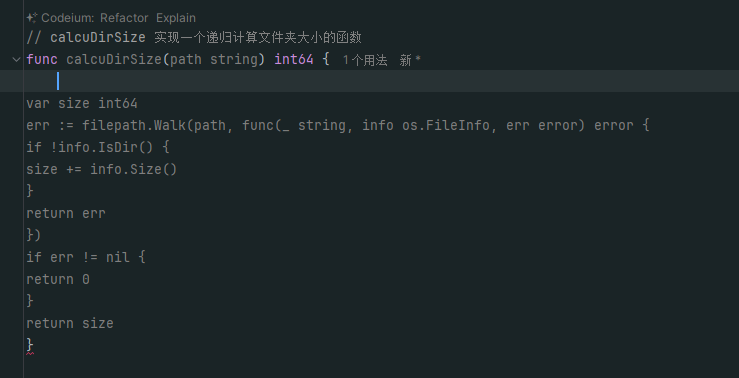Click the "return err" statement
The height and width of the screenshot is (378, 739).
click(x=66, y=213)
